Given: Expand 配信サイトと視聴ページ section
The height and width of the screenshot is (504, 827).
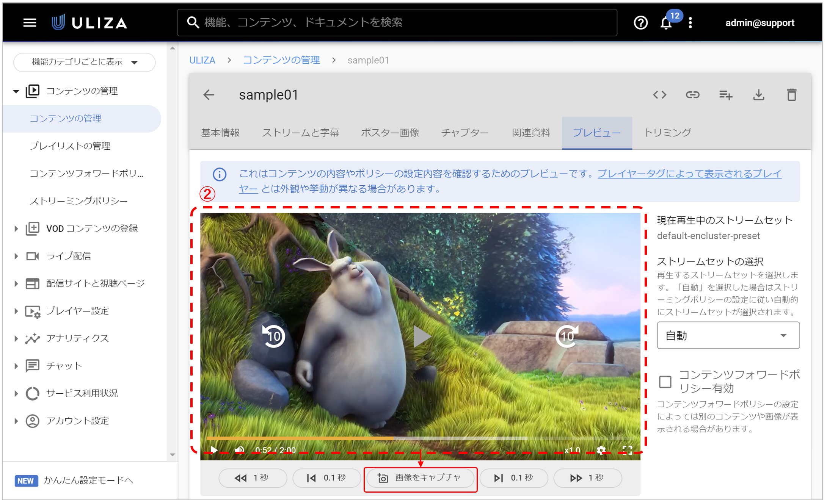Looking at the screenshot, I should [x=16, y=283].
